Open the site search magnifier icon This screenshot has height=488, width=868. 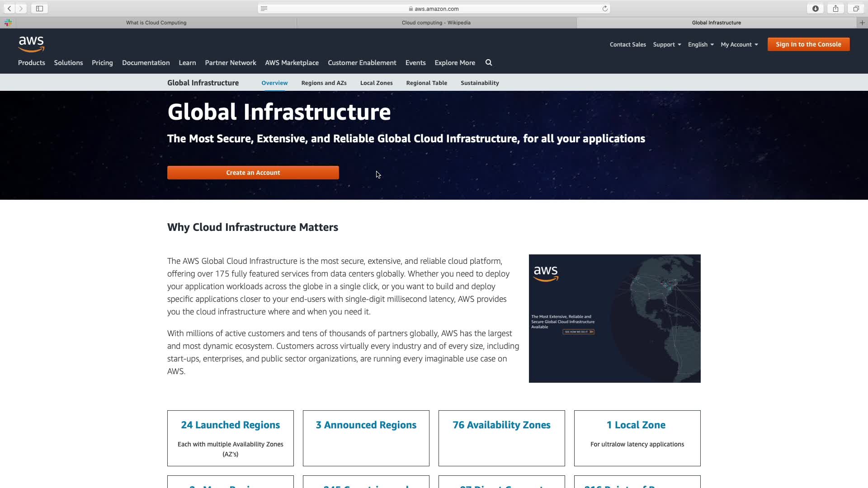489,63
